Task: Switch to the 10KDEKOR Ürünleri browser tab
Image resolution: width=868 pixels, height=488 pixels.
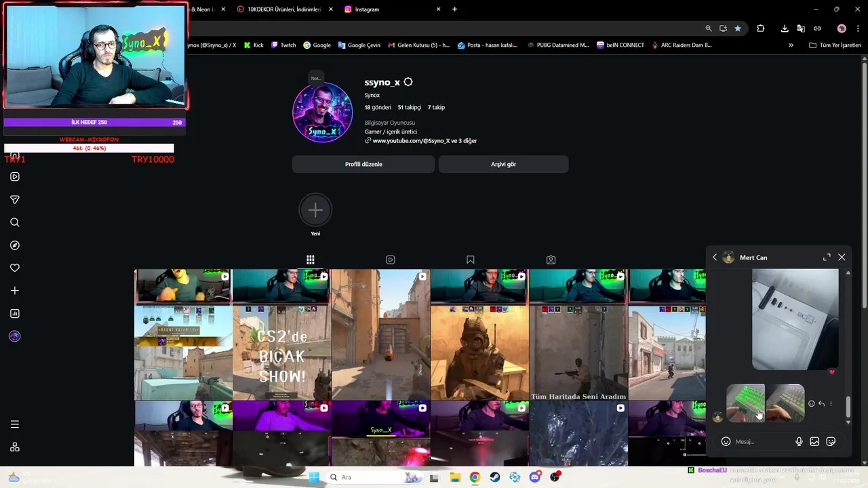Action: pos(283,9)
